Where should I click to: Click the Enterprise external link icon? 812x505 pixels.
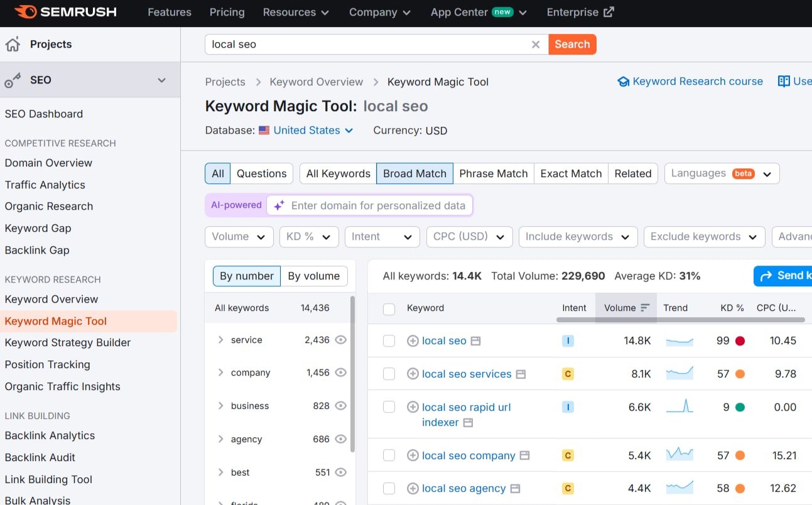pyautogui.click(x=609, y=12)
